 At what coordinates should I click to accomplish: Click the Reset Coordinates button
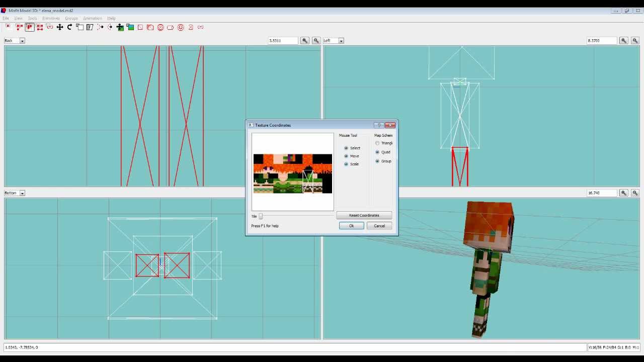coord(364,215)
